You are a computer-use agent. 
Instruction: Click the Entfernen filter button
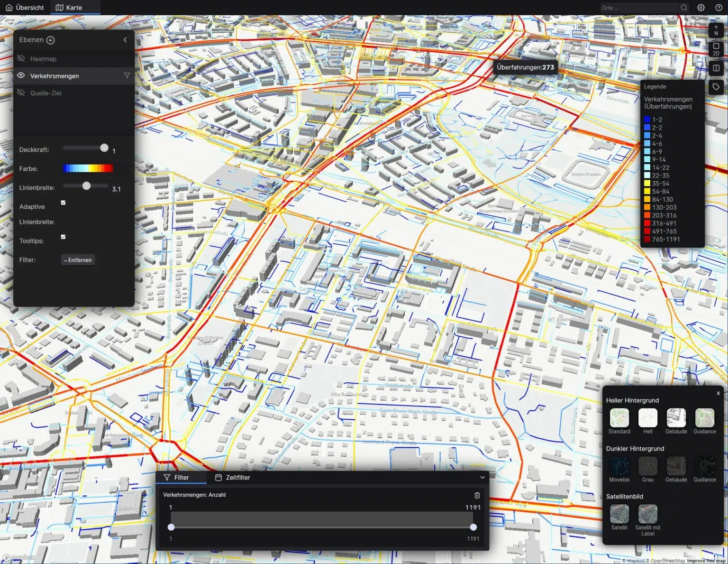point(78,260)
